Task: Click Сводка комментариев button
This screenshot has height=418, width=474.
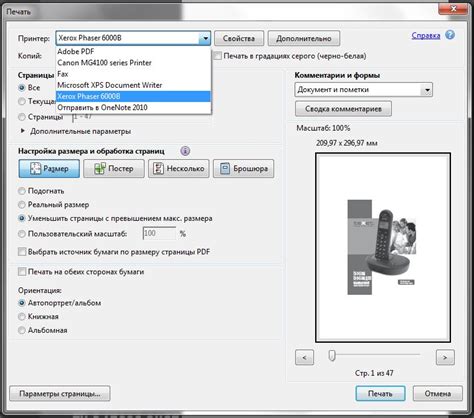Action: click(343, 109)
